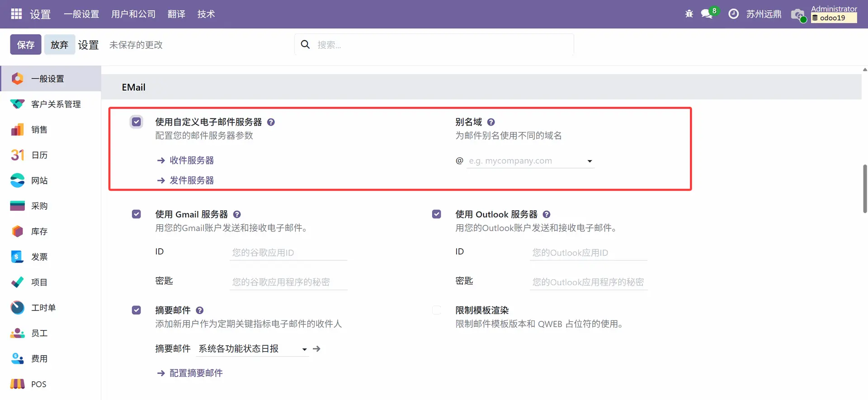
Task: Uncheck 使用自定义电子邮件服务器 checkbox
Action: [x=137, y=122]
